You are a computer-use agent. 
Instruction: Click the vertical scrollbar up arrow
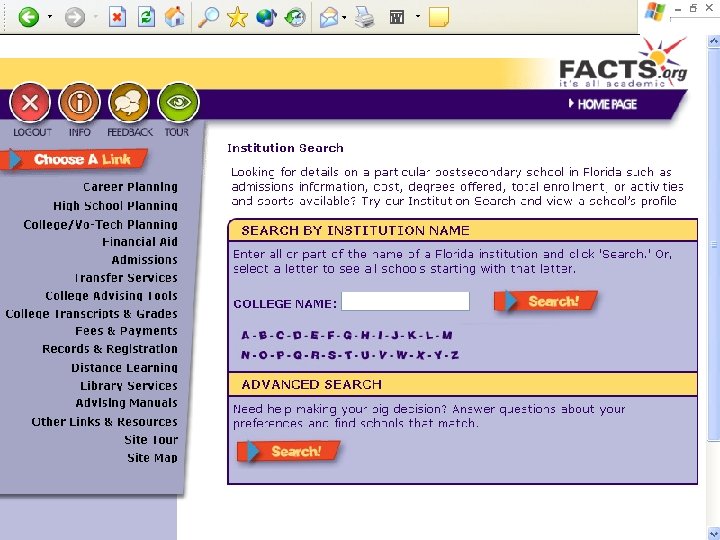713,41
